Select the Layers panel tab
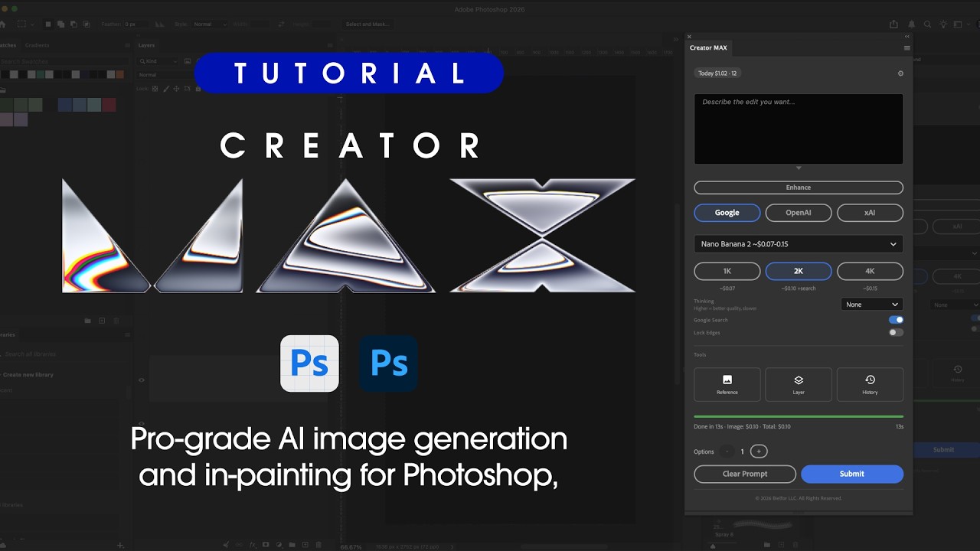 (146, 45)
